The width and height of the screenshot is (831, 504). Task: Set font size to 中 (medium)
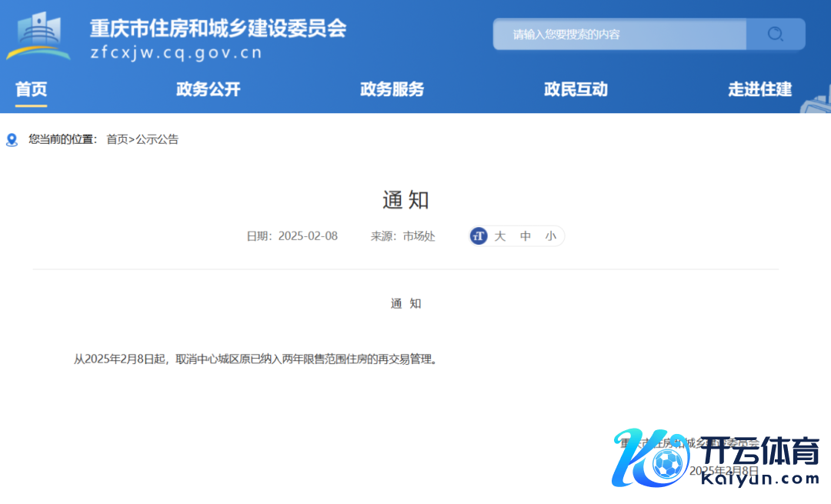[526, 236]
